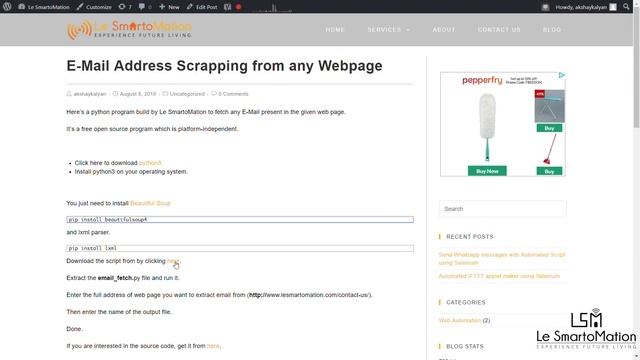
Task: Open comments indicator in admin bar
Action: point(145,7)
